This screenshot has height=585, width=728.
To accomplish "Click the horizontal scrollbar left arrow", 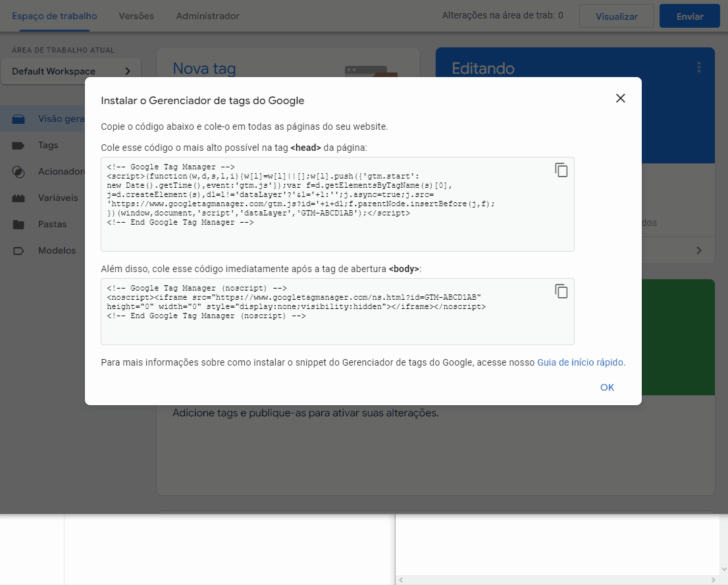I will [x=401, y=580].
